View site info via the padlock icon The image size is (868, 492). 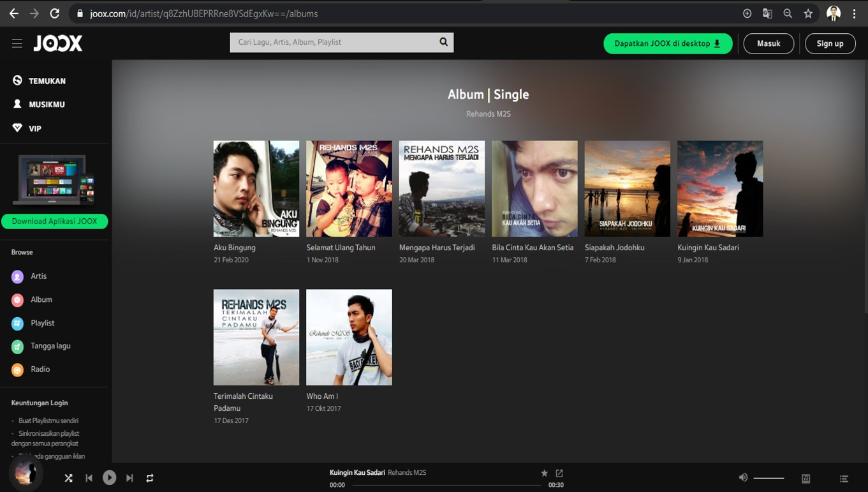coord(80,13)
